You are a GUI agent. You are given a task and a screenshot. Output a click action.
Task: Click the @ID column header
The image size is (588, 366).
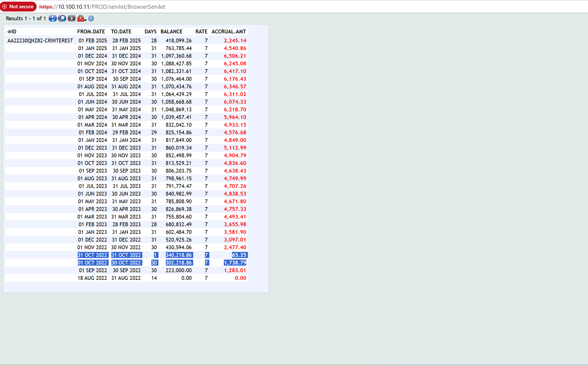(x=12, y=31)
